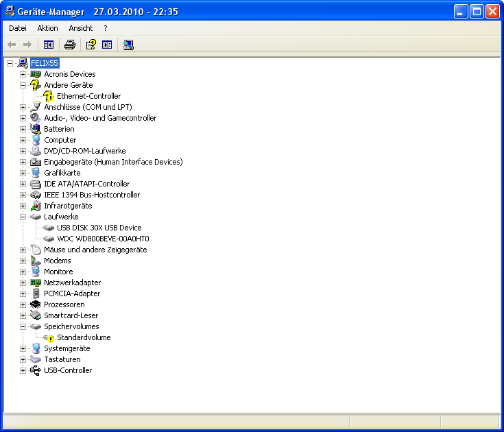The image size is (504, 432).
Task: Expand the USB-Controller node
Action: tap(23, 370)
